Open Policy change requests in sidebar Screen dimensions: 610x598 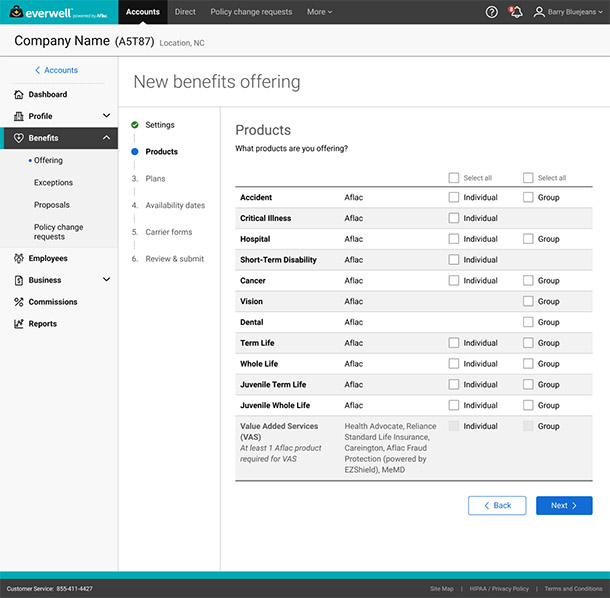click(58, 232)
